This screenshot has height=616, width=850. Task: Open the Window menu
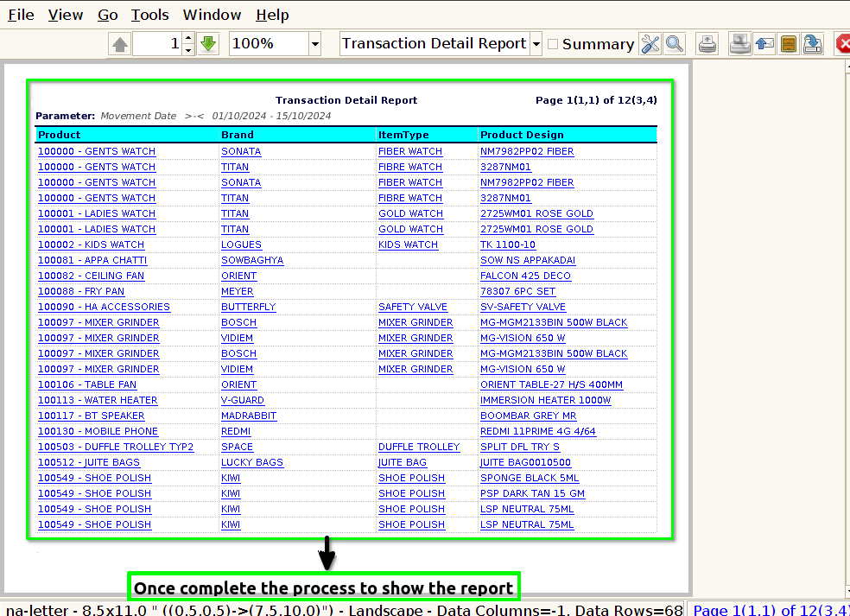click(x=212, y=15)
